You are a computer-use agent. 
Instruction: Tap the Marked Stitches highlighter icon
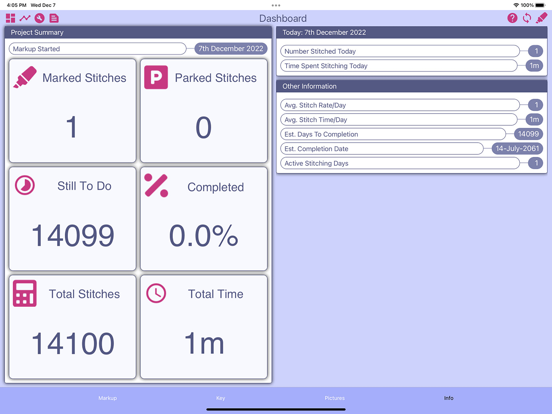click(25, 77)
